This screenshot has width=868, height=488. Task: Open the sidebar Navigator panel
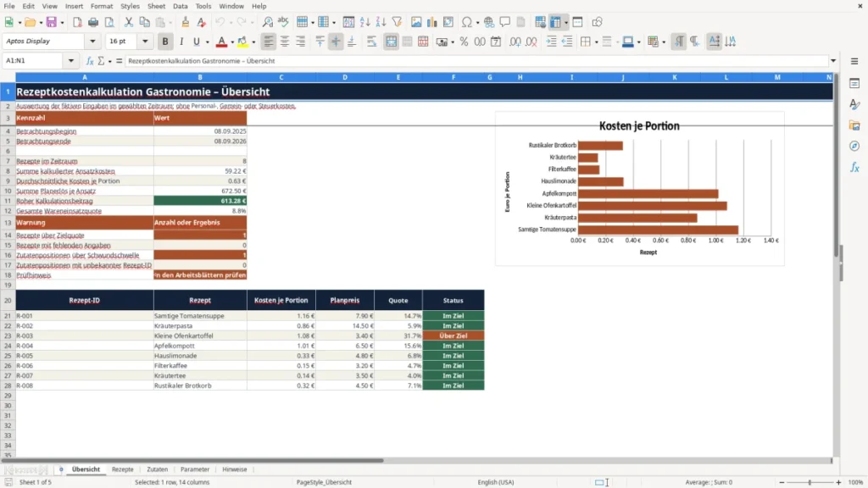pyautogui.click(x=854, y=146)
